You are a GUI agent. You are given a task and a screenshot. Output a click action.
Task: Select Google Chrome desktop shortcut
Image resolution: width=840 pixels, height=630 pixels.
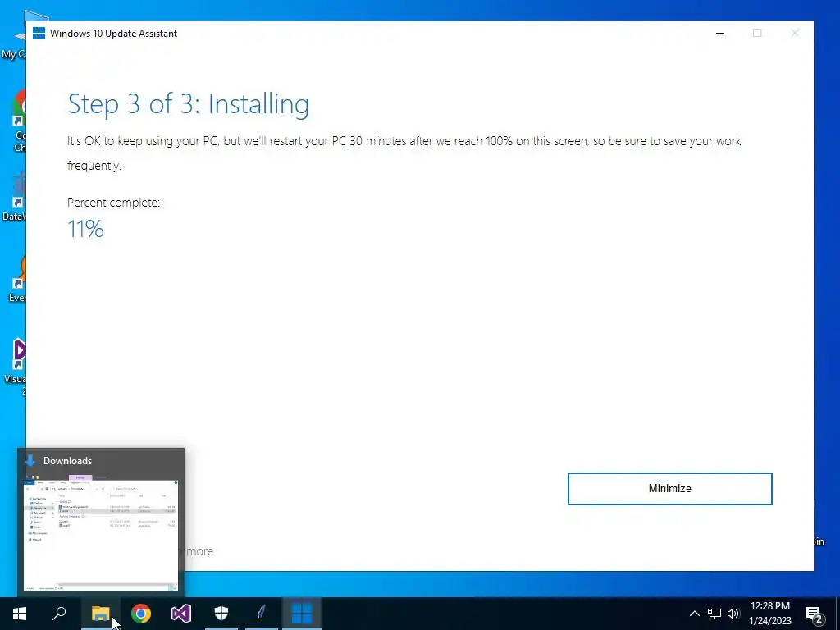tap(20, 121)
